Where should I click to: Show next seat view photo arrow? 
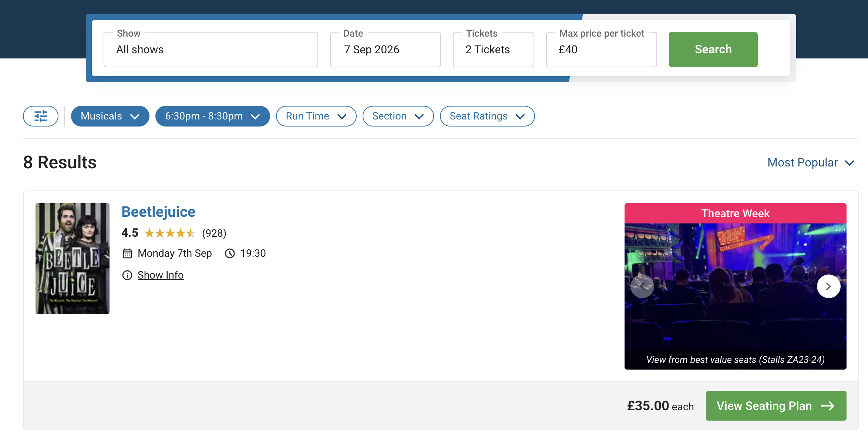point(828,286)
